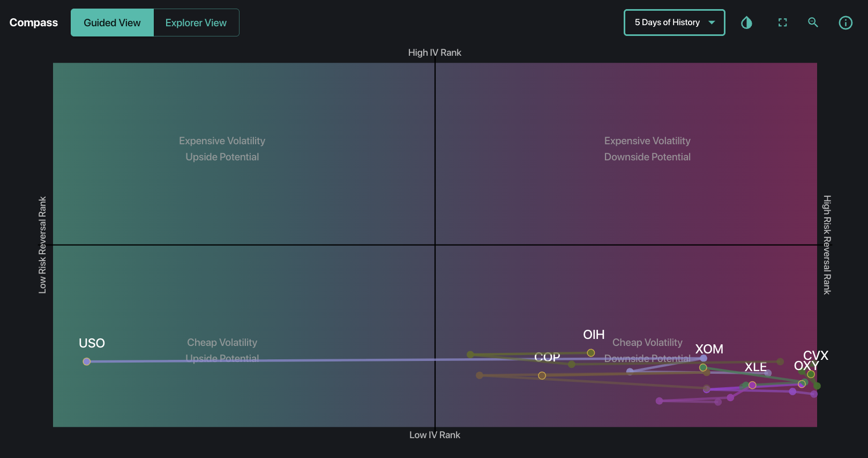This screenshot has height=458, width=868.
Task: Select the COP data point circle
Action: tap(542, 375)
